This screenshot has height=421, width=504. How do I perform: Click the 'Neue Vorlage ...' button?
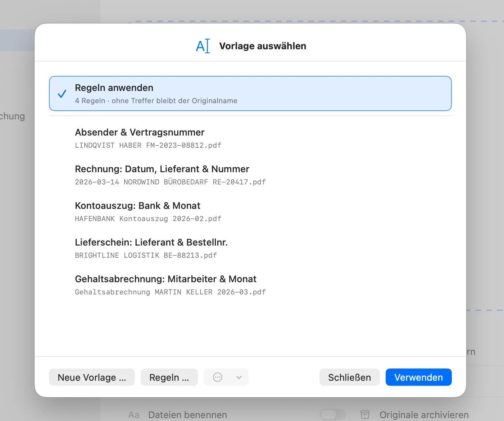(x=92, y=377)
